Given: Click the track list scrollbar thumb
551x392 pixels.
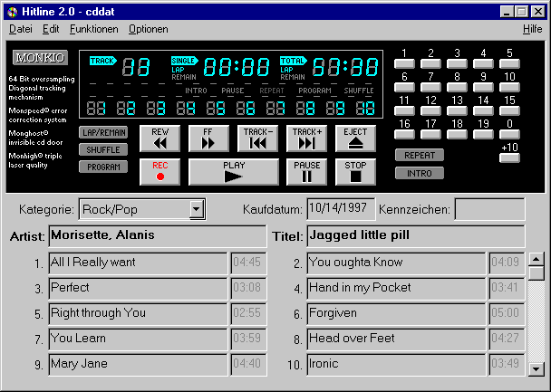Looking at the screenshot, I should tap(536, 273).
